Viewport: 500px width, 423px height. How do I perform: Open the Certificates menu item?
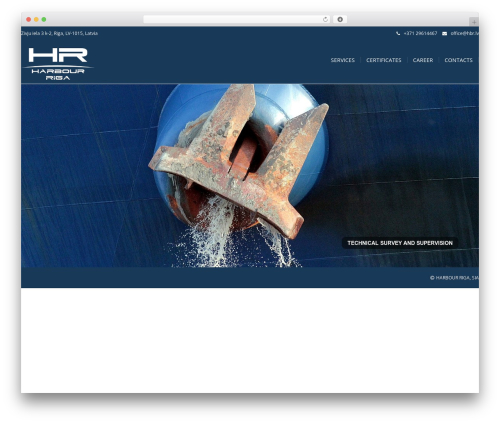(384, 60)
